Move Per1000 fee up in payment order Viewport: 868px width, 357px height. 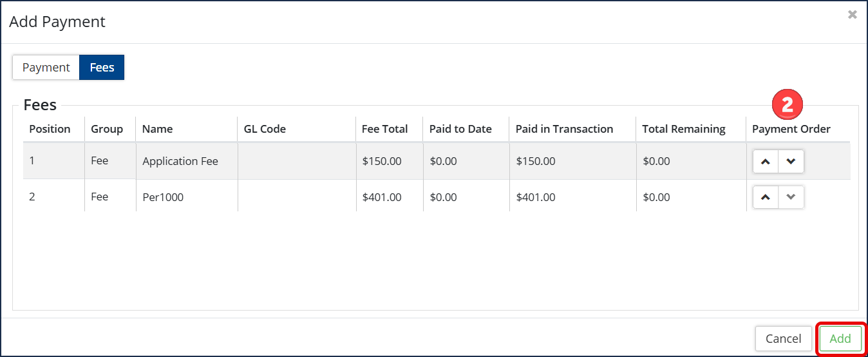[x=766, y=197]
